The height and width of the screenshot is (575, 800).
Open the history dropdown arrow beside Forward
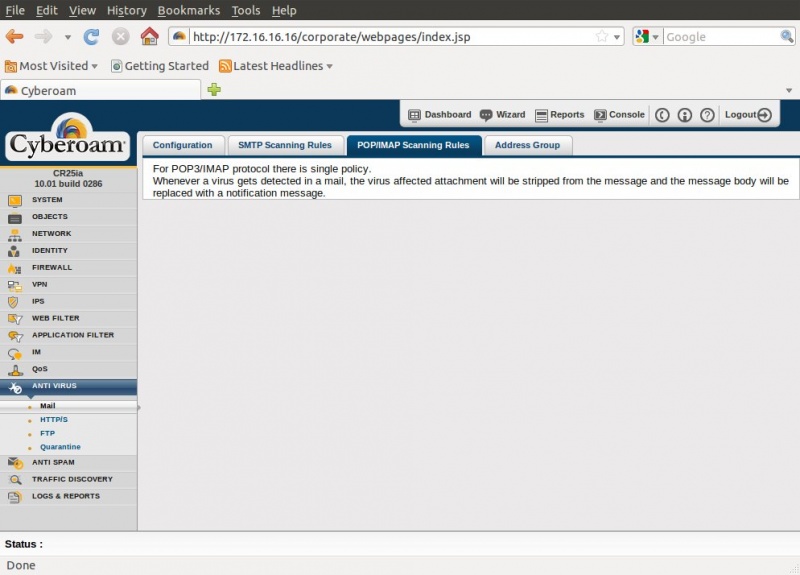pos(67,37)
